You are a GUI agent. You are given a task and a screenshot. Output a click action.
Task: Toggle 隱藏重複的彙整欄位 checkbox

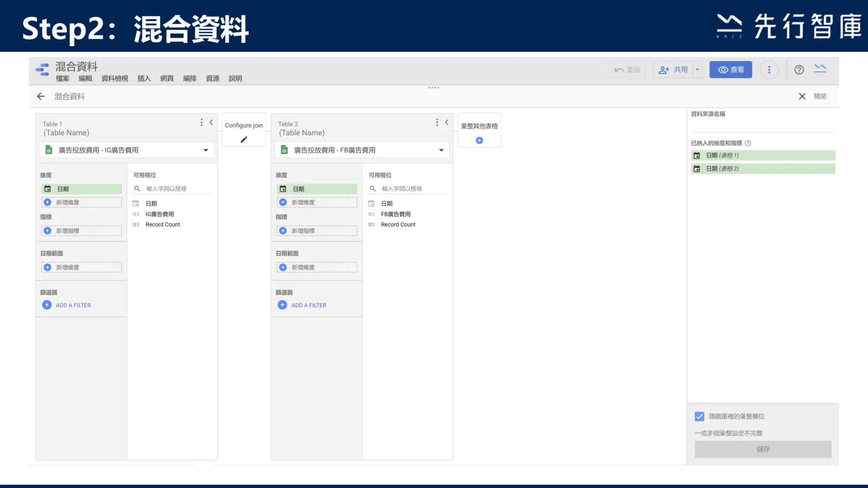(x=699, y=417)
